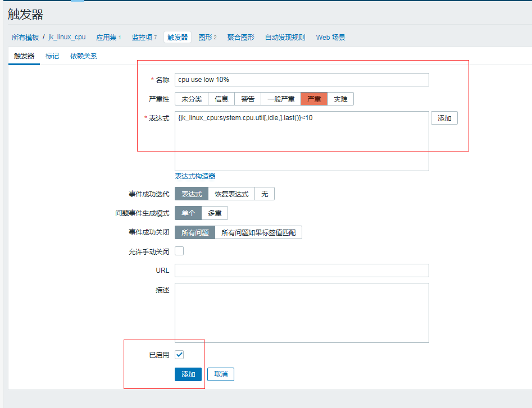Select 表达式 for 事件成功迭代

tap(192, 194)
